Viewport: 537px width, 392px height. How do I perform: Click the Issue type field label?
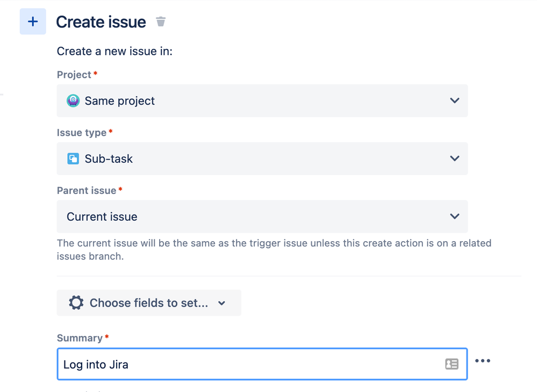click(x=82, y=133)
